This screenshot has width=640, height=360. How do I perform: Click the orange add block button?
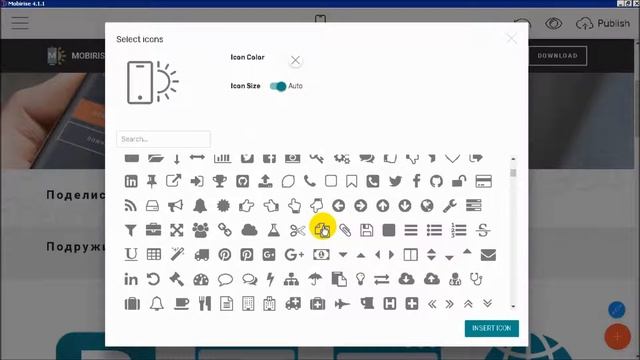click(618, 337)
